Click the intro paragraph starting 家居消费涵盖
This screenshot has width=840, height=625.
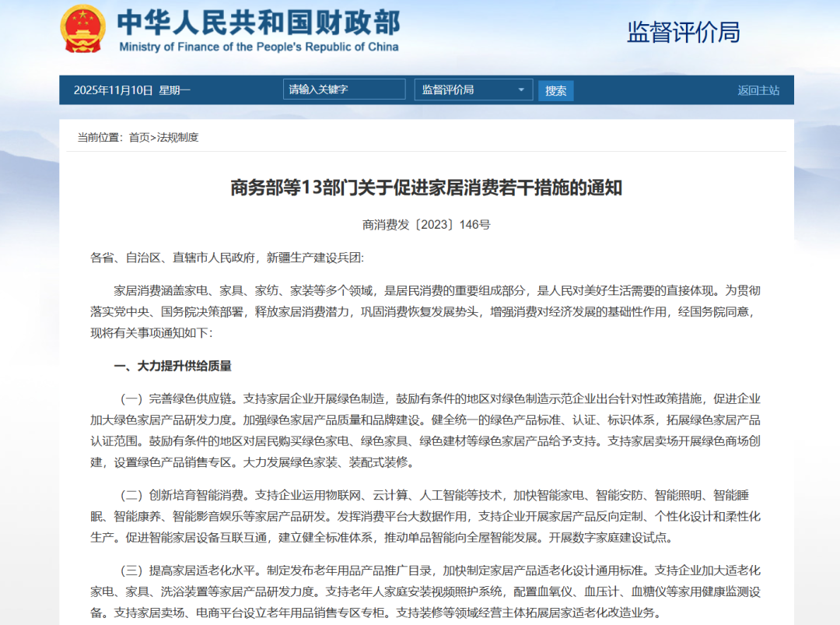pos(426,311)
